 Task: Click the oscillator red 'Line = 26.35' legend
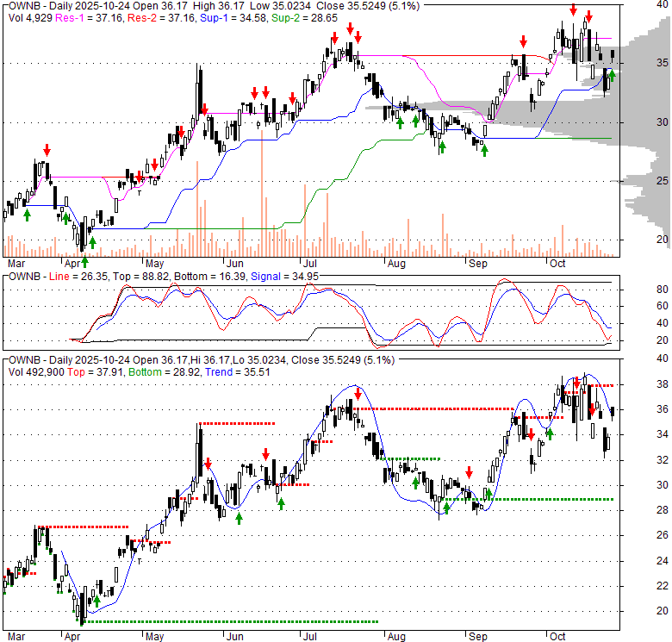(x=78, y=277)
